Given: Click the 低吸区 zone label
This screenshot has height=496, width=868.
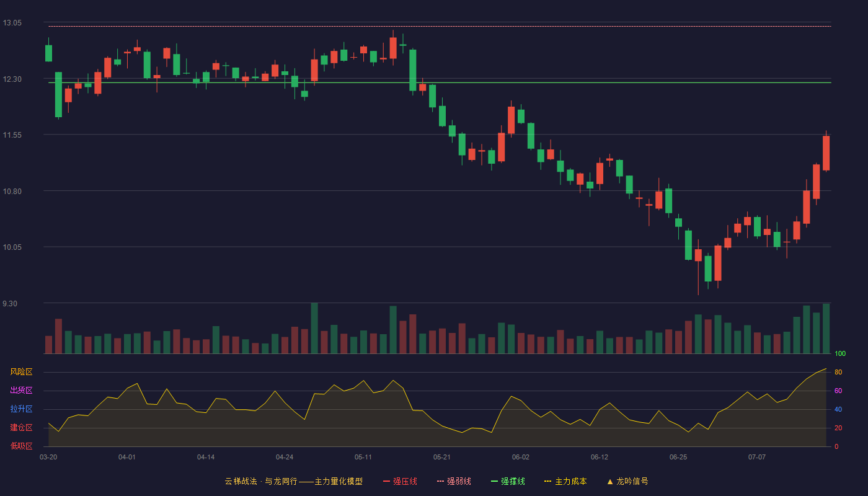Looking at the screenshot, I should [x=21, y=446].
